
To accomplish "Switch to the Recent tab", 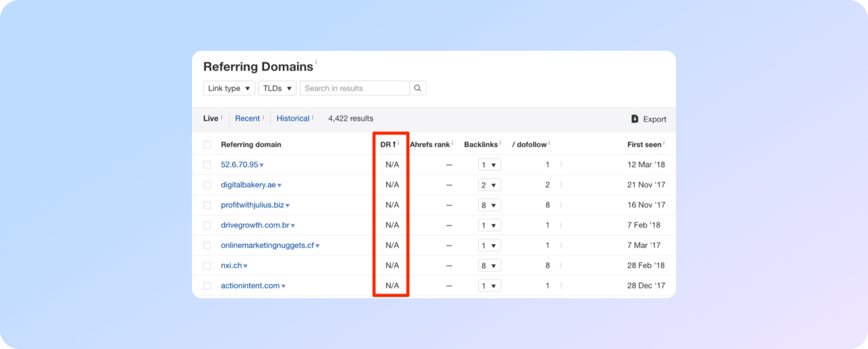I will tap(248, 118).
